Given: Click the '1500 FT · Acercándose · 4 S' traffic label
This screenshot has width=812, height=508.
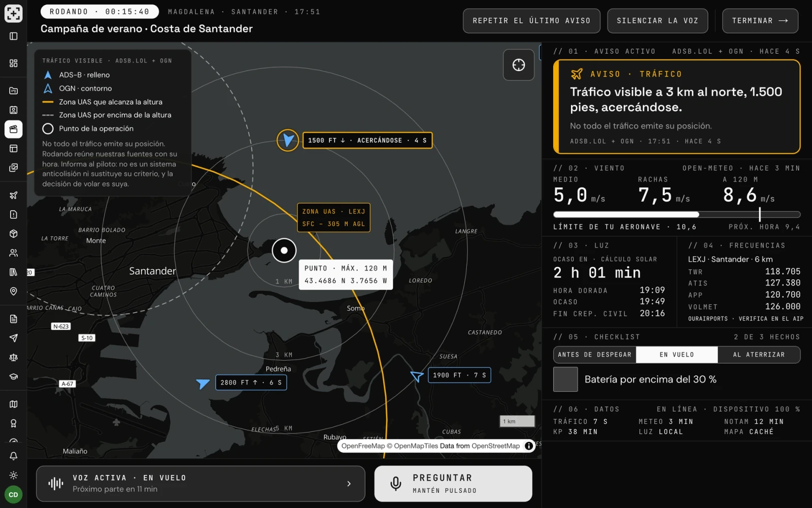Looking at the screenshot, I should (x=367, y=140).
